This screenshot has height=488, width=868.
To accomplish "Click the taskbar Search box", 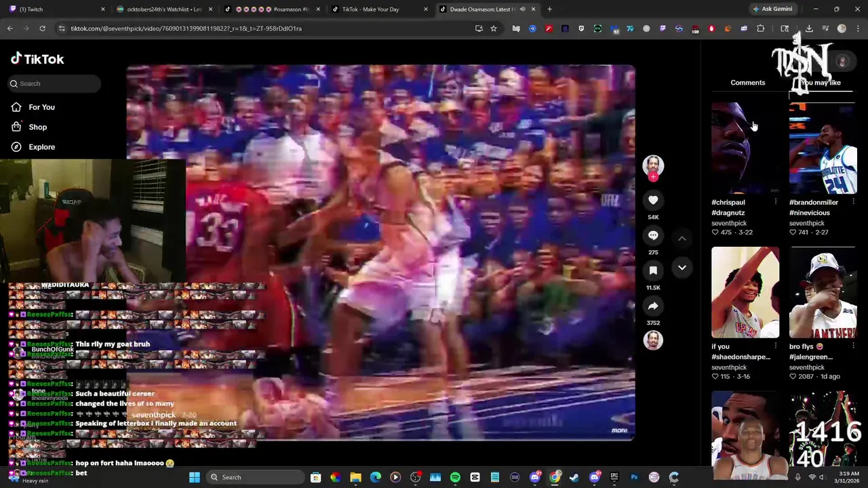I will coord(255,477).
